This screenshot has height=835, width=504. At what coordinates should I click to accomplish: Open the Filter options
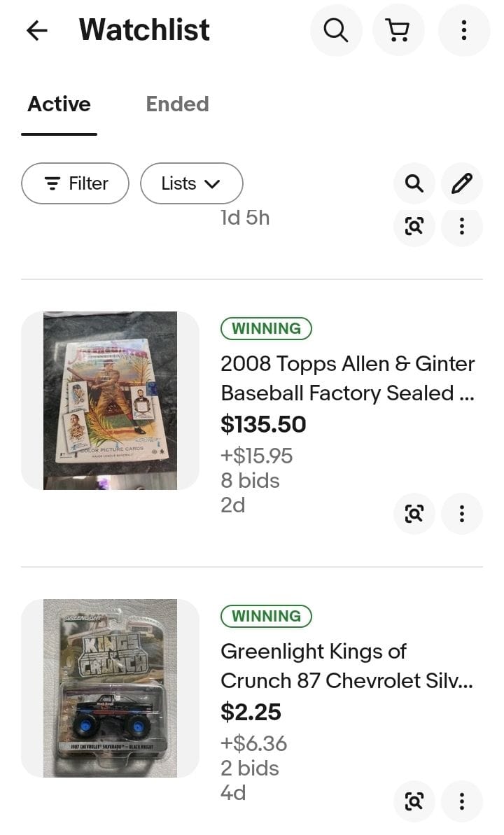tap(76, 184)
